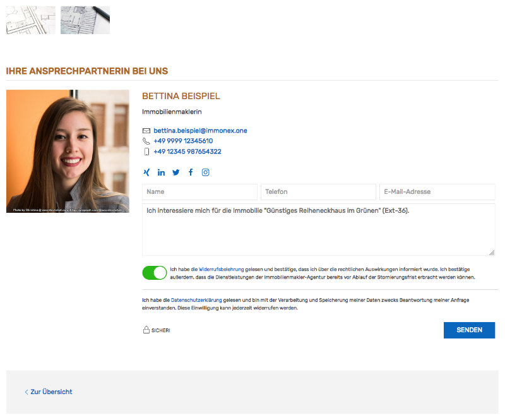Screen dimensions: 505x420
Task: Focus the E-Mail-Adresse input field
Action: point(437,192)
